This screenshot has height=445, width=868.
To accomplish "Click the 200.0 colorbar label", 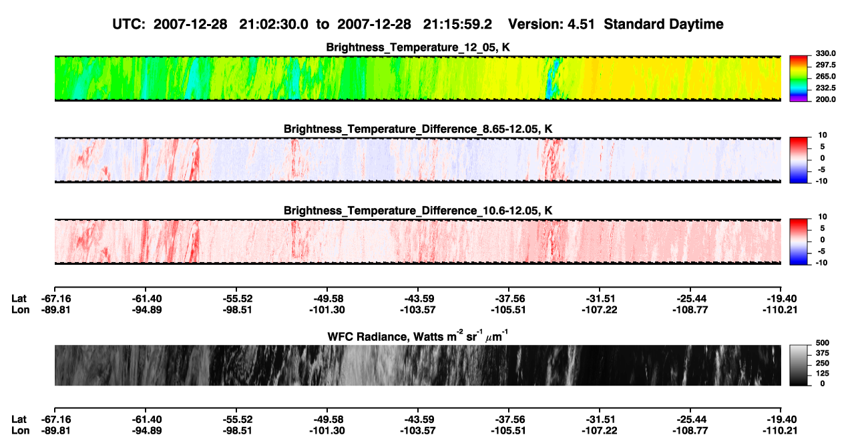I will (825, 99).
